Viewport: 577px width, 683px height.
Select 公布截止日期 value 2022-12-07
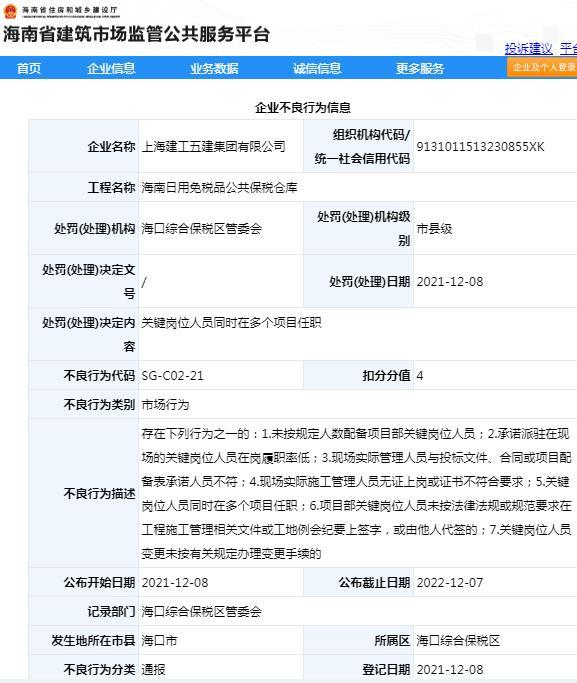point(450,582)
